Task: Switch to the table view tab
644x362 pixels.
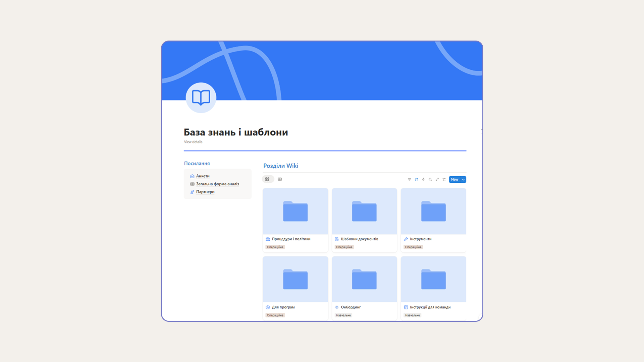Action: coord(280,179)
